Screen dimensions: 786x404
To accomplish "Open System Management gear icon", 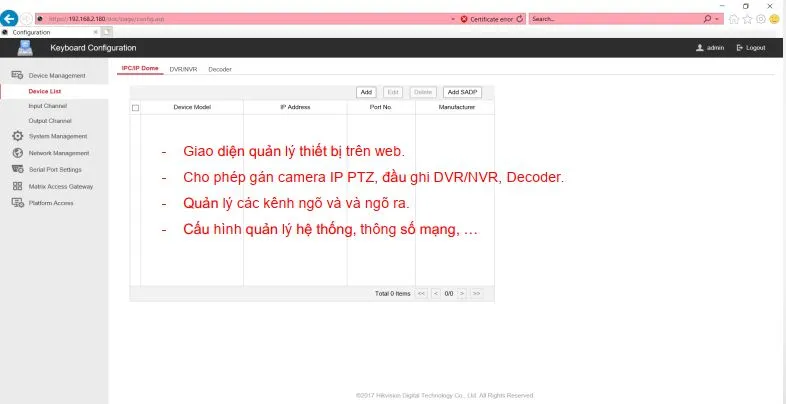I will pyautogui.click(x=17, y=136).
